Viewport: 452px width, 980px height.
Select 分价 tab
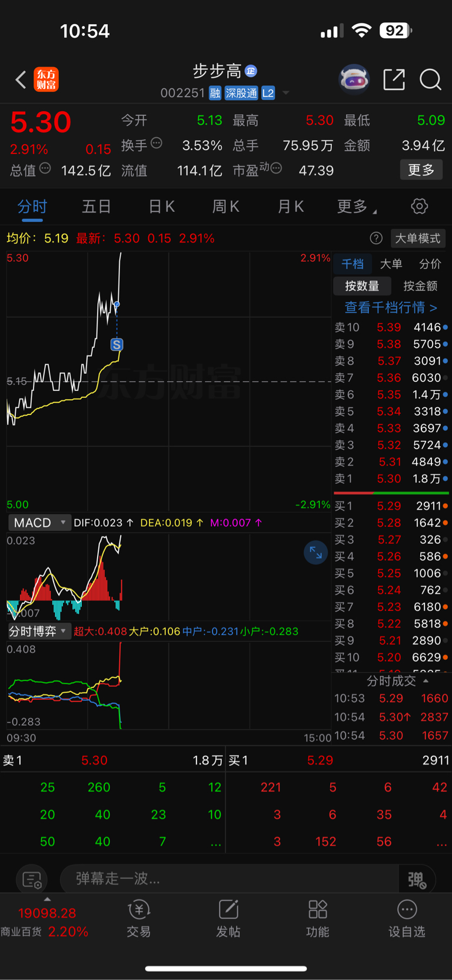[x=430, y=264]
